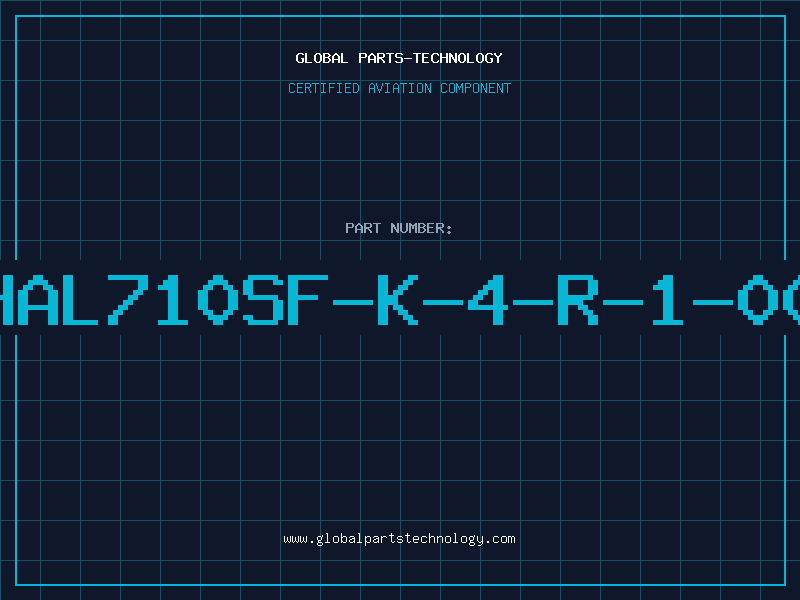Click the large part number beginning AL710SF
Image resolution: width=800 pixels, height=600 pixels.
[x=400, y=300]
